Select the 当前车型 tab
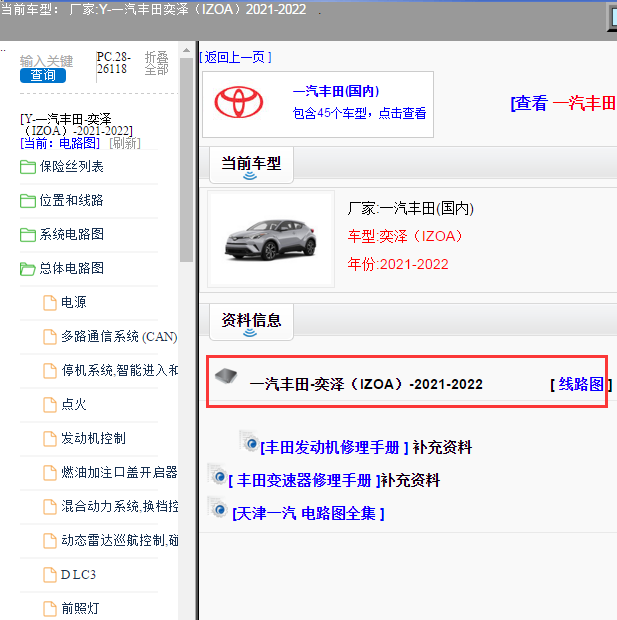 [251, 165]
